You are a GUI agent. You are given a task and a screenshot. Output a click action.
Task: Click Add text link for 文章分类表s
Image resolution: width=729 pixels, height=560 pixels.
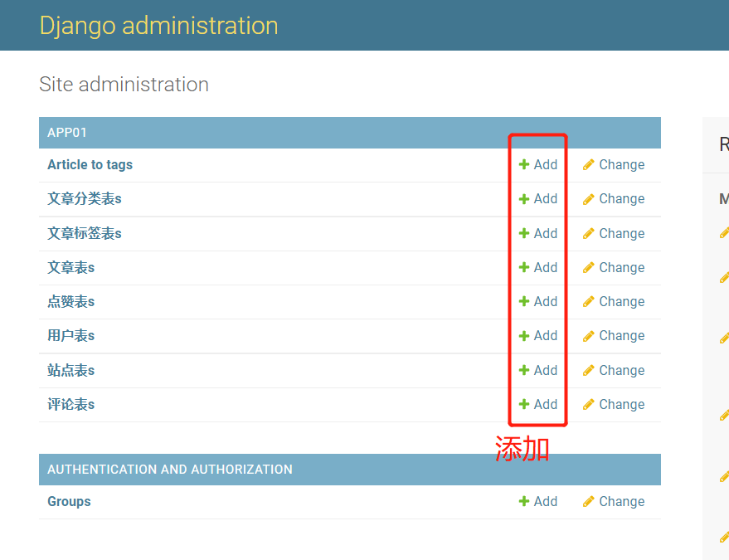[546, 199]
